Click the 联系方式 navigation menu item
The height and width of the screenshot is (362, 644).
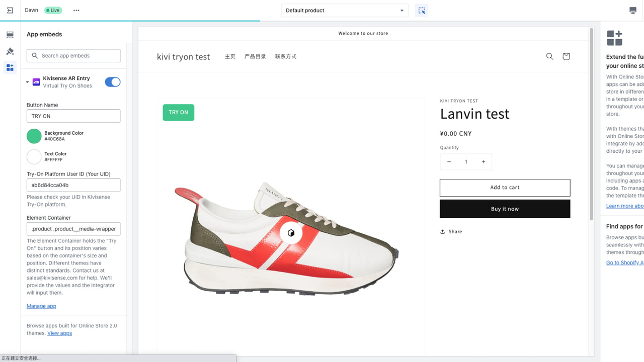click(x=286, y=56)
